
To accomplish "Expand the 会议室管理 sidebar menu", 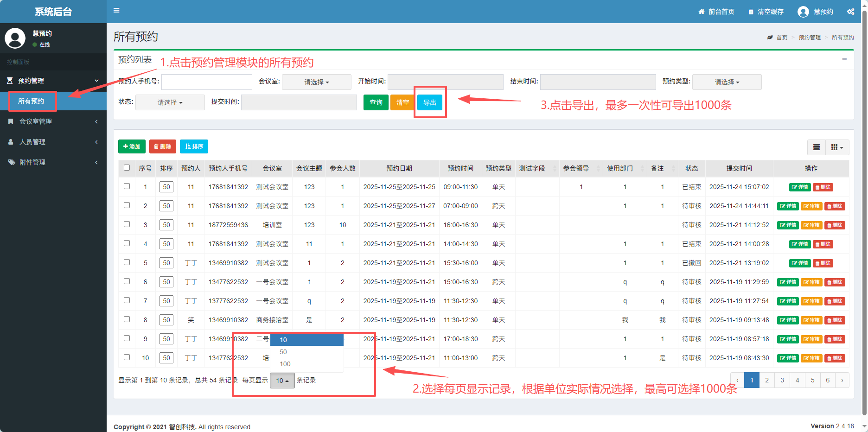I will (x=53, y=121).
